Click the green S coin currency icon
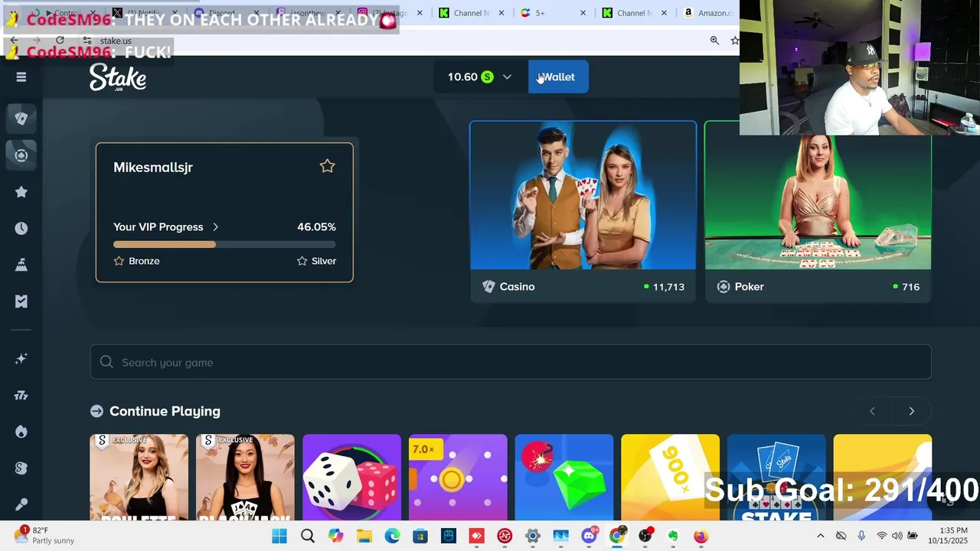Screen dimensions: 980x551 pos(487,77)
